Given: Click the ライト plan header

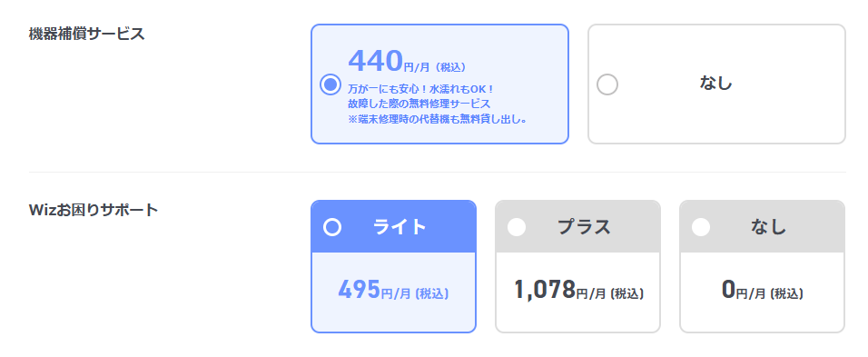Looking at the screenshot, I should point(393,227).
